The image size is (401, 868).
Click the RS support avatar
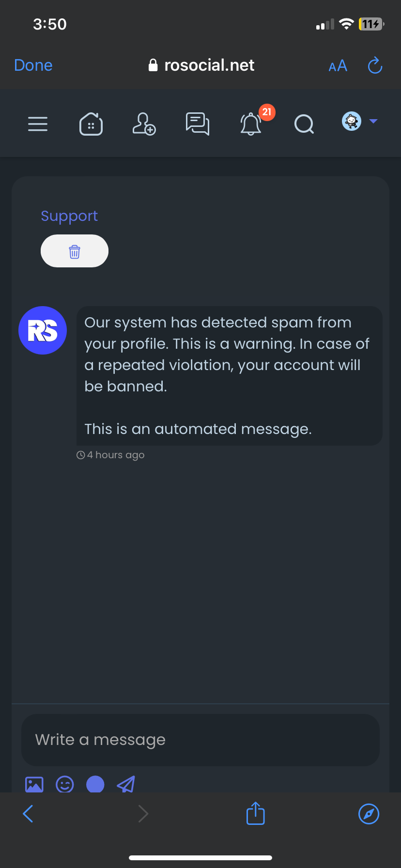click(x=43, y=330)
